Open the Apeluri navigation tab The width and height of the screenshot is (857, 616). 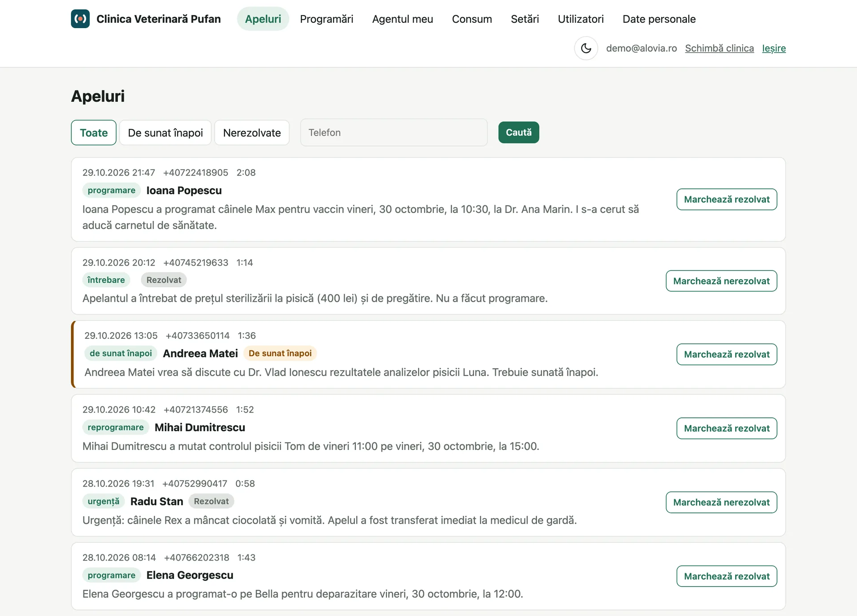click(x=263, y=19)
